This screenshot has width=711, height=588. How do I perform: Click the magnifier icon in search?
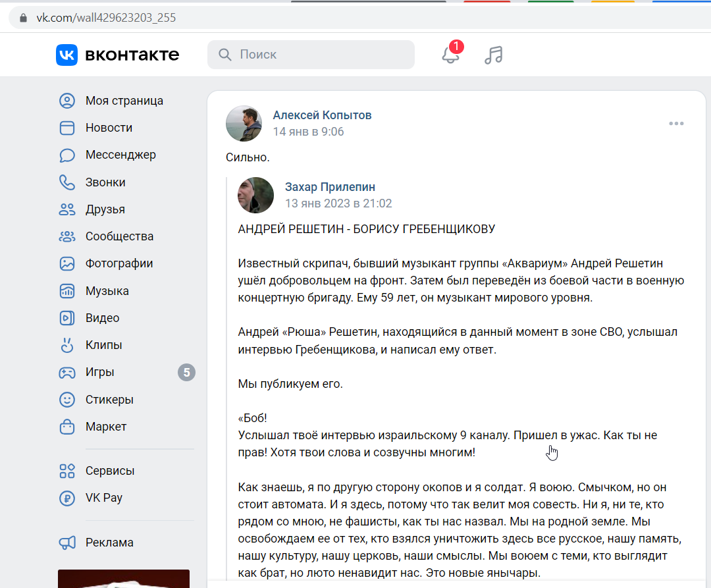point(224,55)
